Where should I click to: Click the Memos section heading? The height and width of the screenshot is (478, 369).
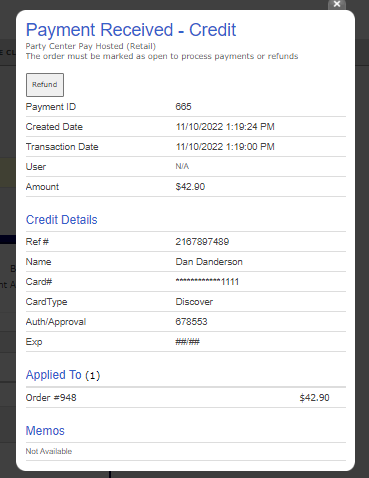(45, 431)
